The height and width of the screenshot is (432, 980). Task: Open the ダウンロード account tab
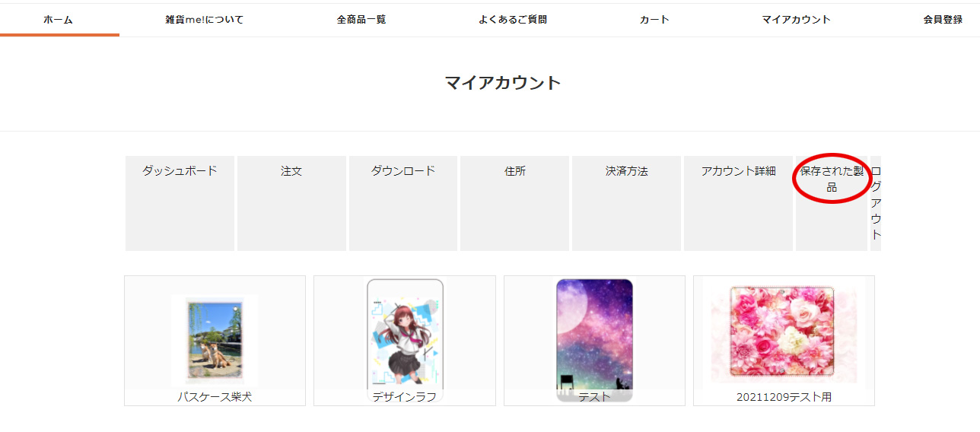[x=403, y=203]
